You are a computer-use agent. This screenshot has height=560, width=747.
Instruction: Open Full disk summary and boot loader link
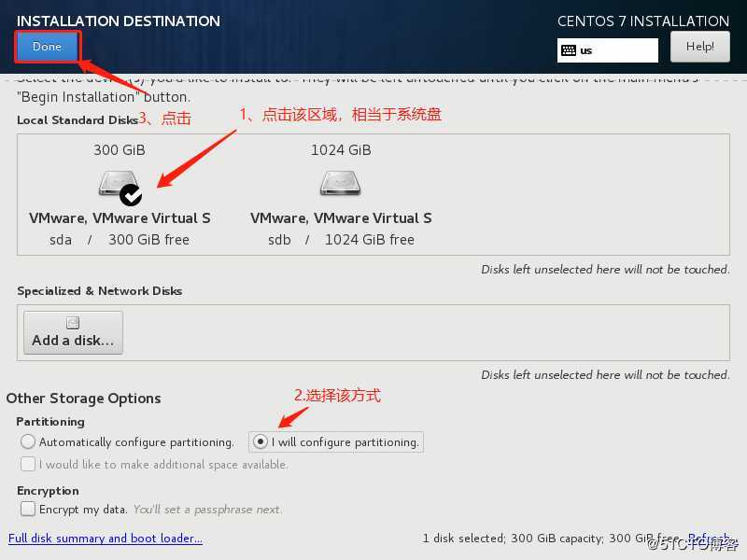pos(106,539)
